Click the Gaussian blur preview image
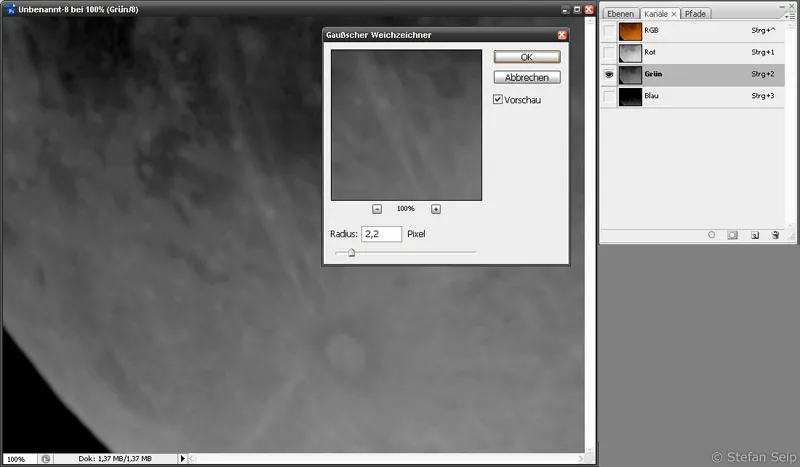This screenshot has height=467, width=800. tap(406, 125)
